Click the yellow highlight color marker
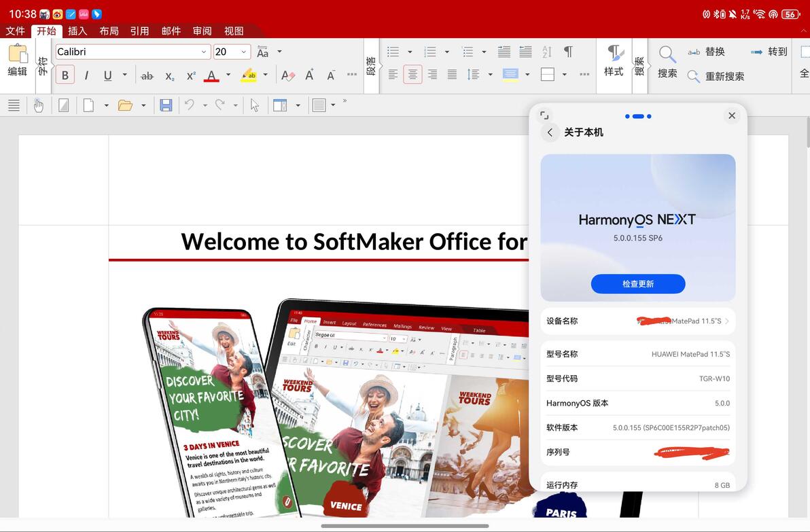Screen dimensions: 810x532 249,75
